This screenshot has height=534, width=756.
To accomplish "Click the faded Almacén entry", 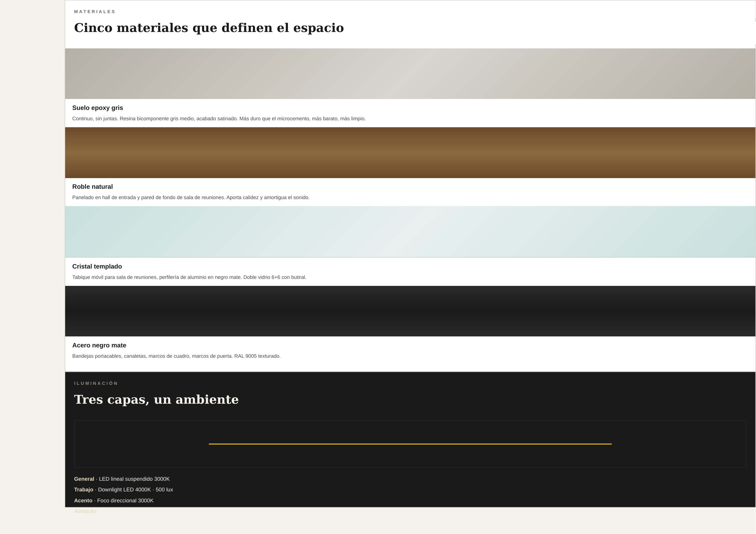I will (85, 511).
